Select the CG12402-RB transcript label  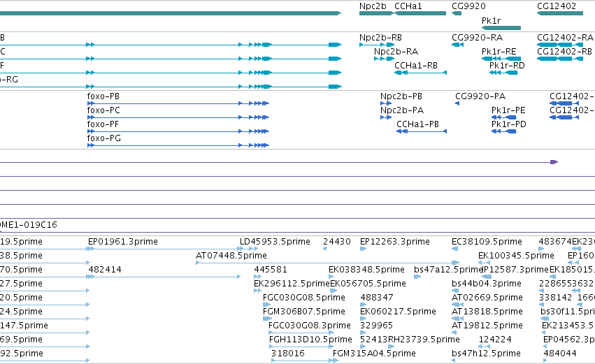click(x=565, y=52)
